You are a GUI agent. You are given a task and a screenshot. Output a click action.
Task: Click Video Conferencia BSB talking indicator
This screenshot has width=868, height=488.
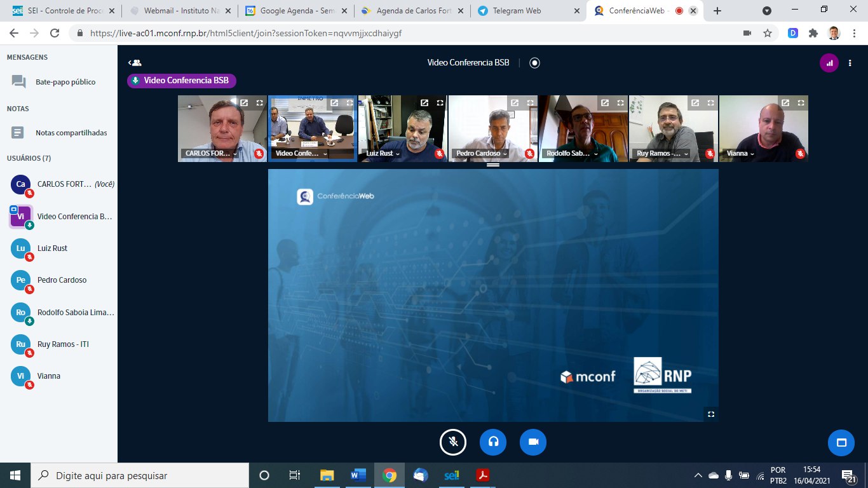point(182,81)
